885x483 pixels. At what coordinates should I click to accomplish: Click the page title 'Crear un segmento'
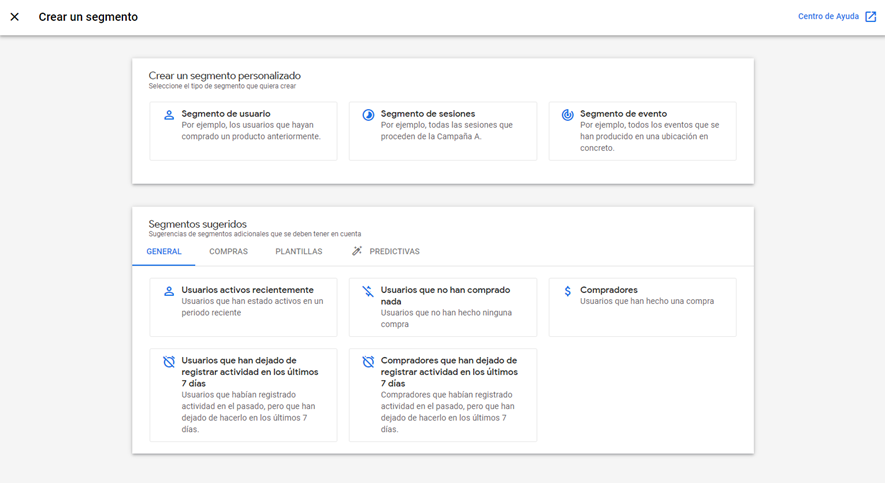(x=88, y=17)
